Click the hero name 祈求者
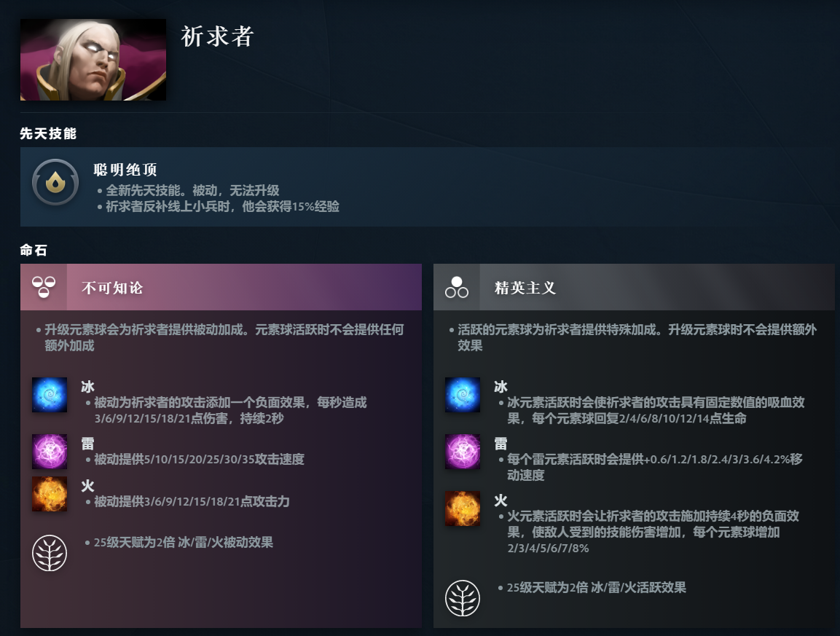This screenshot has width=840, height=636. tap(217, 36)
